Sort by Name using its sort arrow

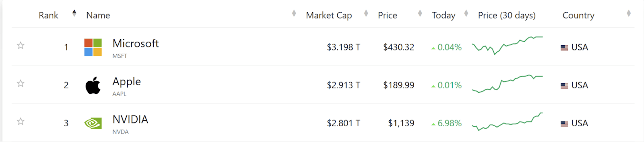point(294,13)
